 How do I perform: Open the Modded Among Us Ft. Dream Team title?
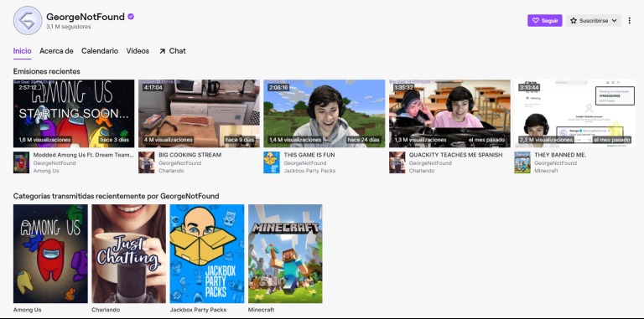(x=84, y=155)
